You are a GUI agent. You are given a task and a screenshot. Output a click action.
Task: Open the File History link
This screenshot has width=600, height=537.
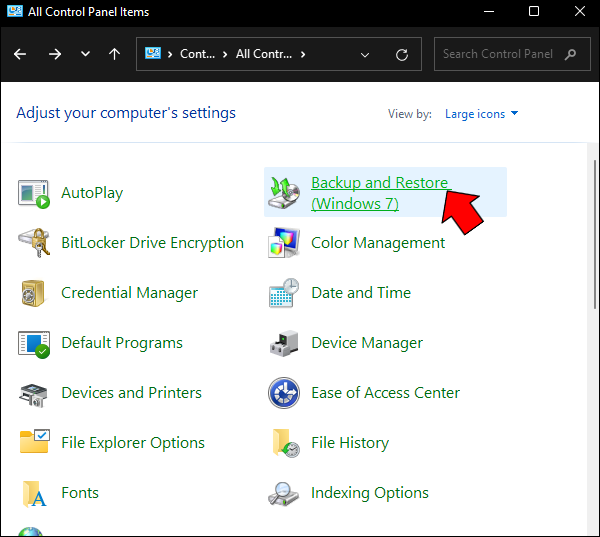point(350,443)
